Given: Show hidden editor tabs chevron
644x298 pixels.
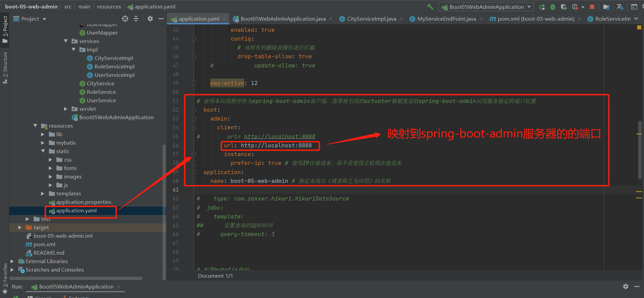Looking at the screenshot, I should 636,19.
